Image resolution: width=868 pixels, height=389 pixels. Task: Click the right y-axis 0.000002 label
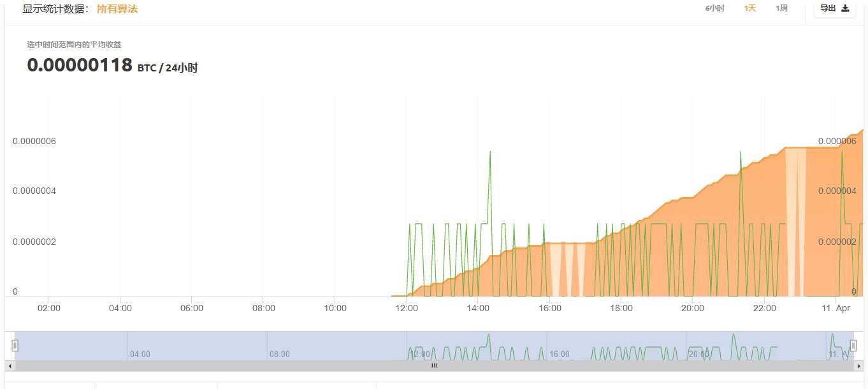[x=837, y=242]
